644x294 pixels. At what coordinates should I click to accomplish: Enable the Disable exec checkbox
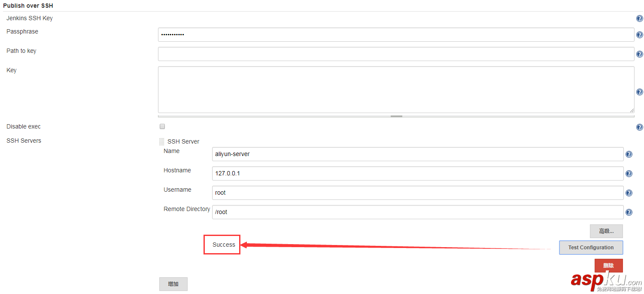162,126
